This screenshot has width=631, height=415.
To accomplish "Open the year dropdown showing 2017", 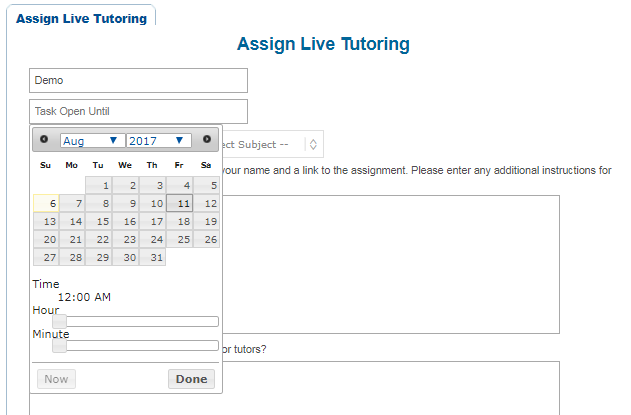I will coord(158,141).
